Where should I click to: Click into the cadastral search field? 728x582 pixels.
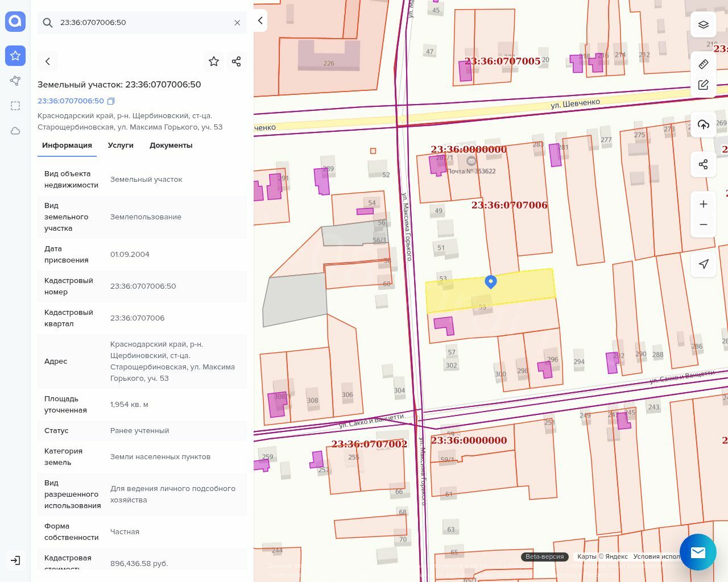[x=142, y=23]
